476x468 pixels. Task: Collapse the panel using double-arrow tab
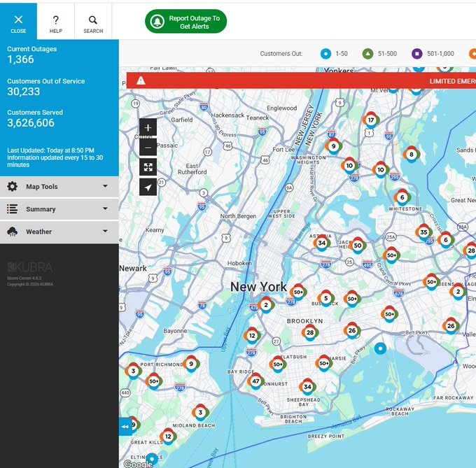pyautogui.click(x=125, y=427)
